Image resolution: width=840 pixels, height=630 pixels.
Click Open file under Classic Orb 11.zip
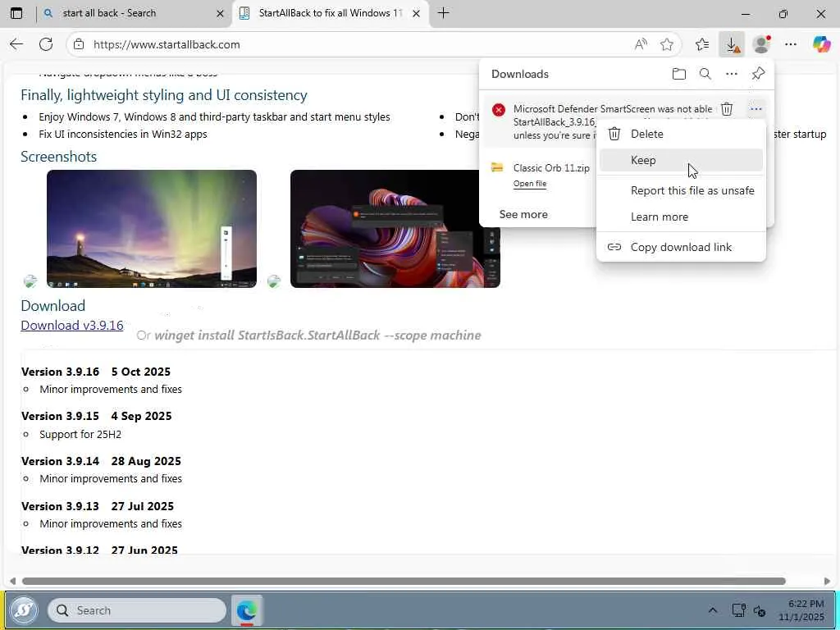[x=530, y=184]
